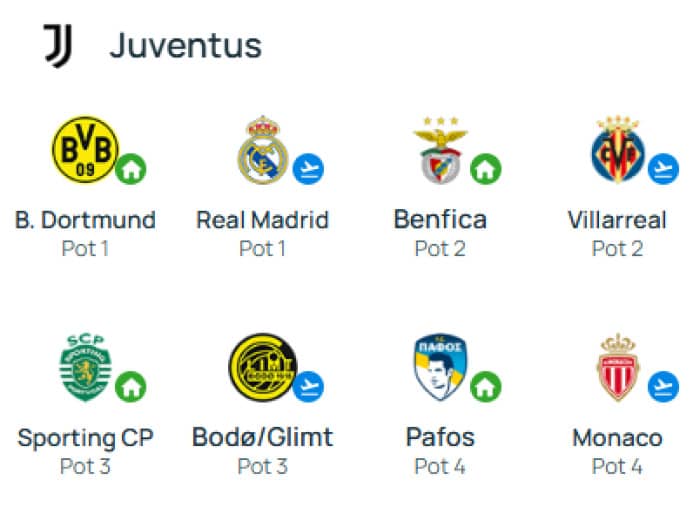Click away plane badge beside Bodø/Glimt

tap(308, 386)
